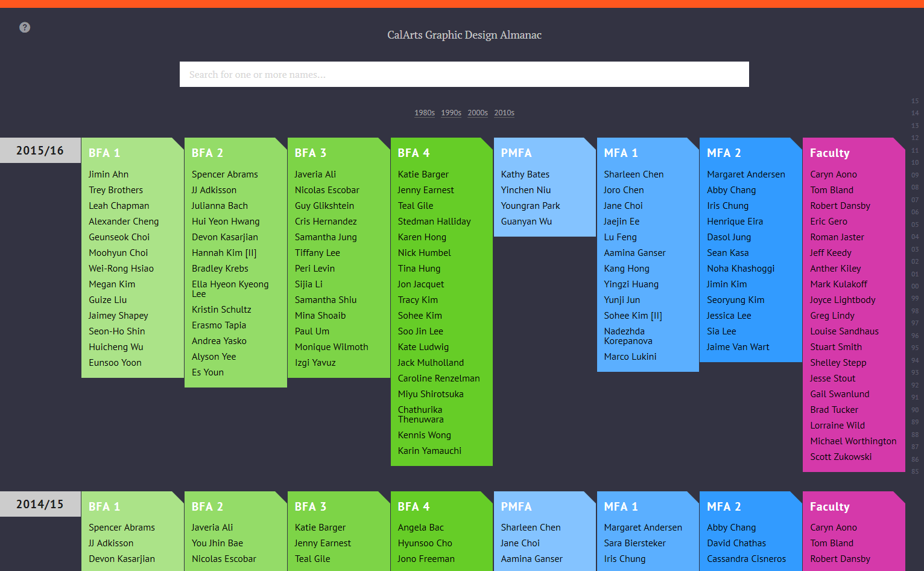Click the 2014/15 year label

coord(40,504)
